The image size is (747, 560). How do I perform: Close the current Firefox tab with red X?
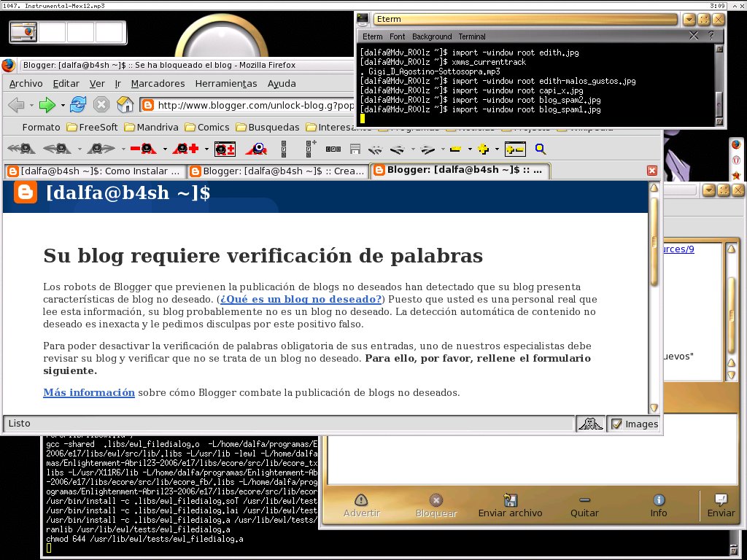(x=652, y=171)
